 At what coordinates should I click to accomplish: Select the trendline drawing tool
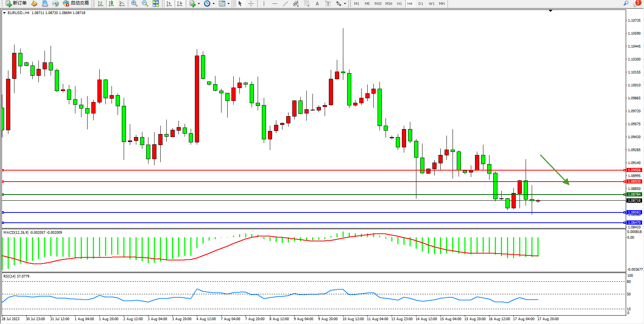point(285,3)
